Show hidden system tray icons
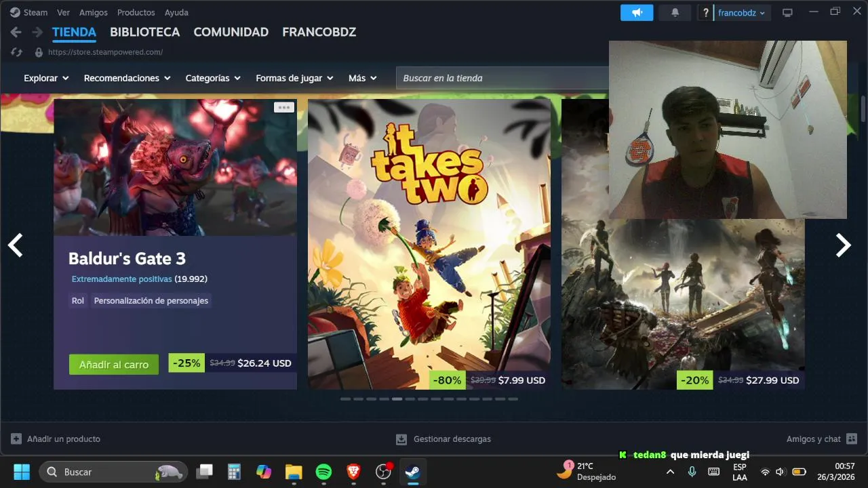The height and width of the screenshot is (488, 868). point(670,472)
